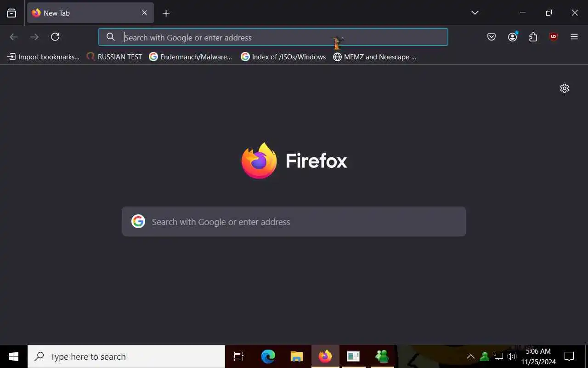The height and width of the screenshot is (368, 588).
Task: Open a new tab with plus button
Action: 166,13
